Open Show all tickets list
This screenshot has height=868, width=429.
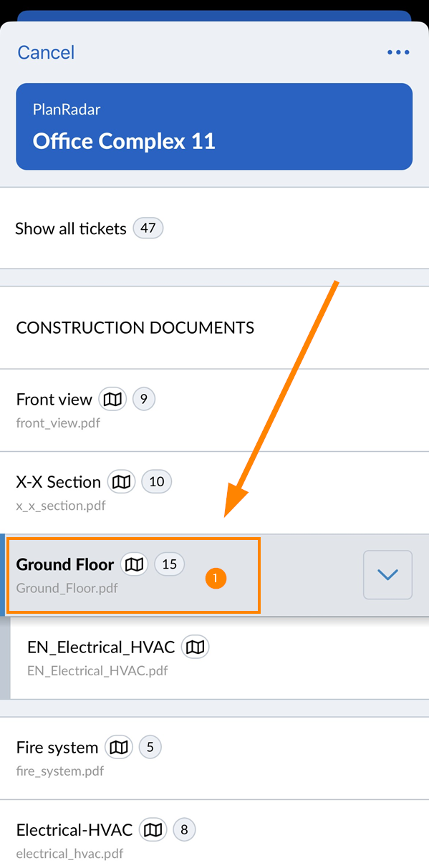click(214, 228)
